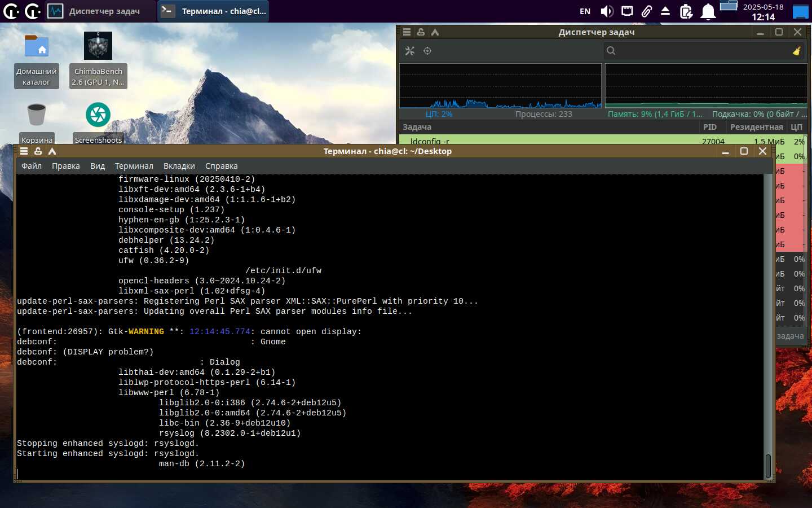Open the settings tools icon in Диспетчер задач

pyautogui.click(x=410, y=51)
